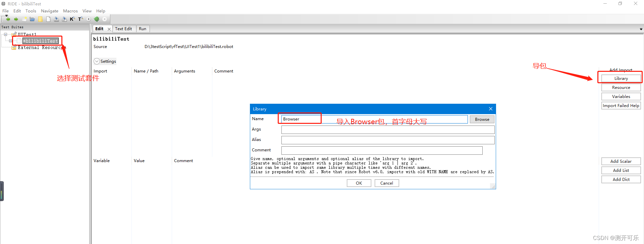Select the *bilibiliTest tree item
The width and height of the screenshot is (644, 244).
pyautogui.click(x=41, y=41)
